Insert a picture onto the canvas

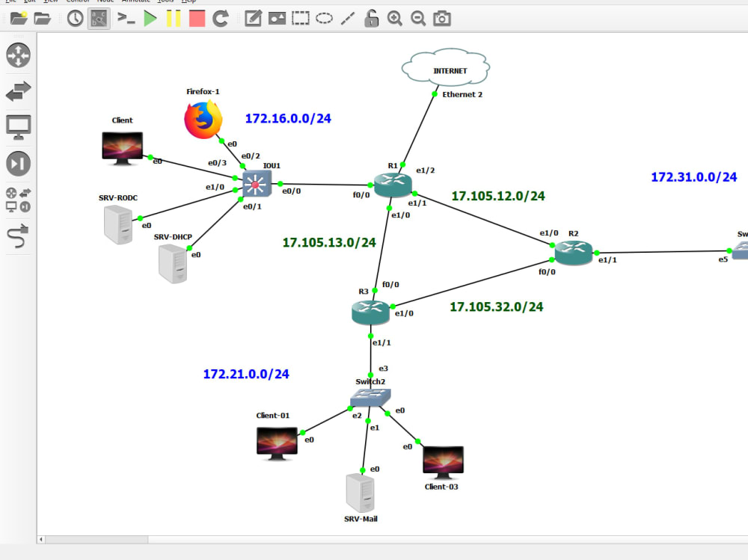click(x=276, y=18)
